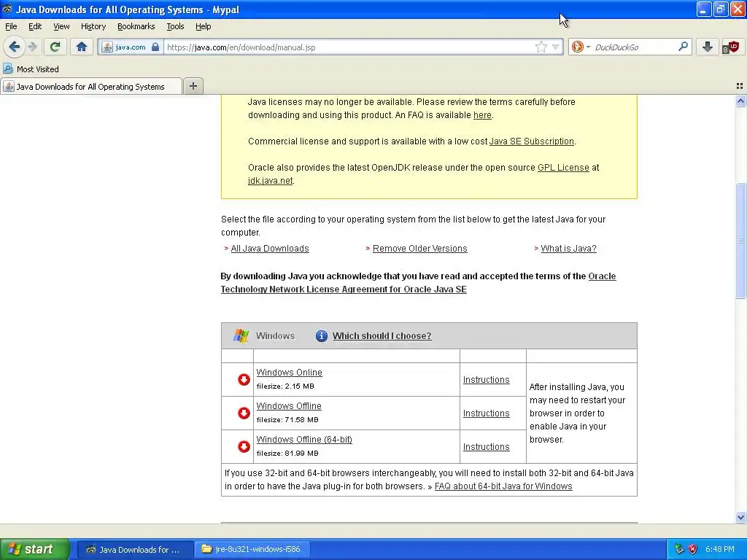747x560 pixels.
Task: Click the padlock security icon
Action: (x=155, y=47)
